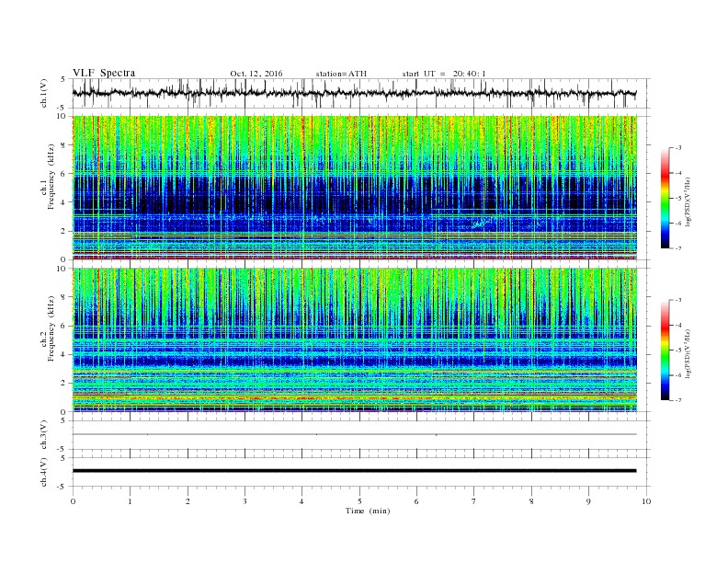This screenshot has width=728, height=563.
Task: Click the "4" minute tick on time axis
Action: coord(301,501)
